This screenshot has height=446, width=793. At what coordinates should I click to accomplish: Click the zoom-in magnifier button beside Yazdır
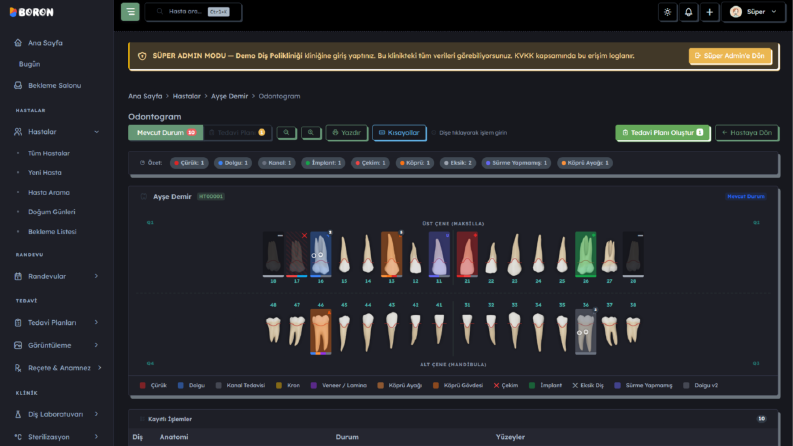tap(311, 132)
